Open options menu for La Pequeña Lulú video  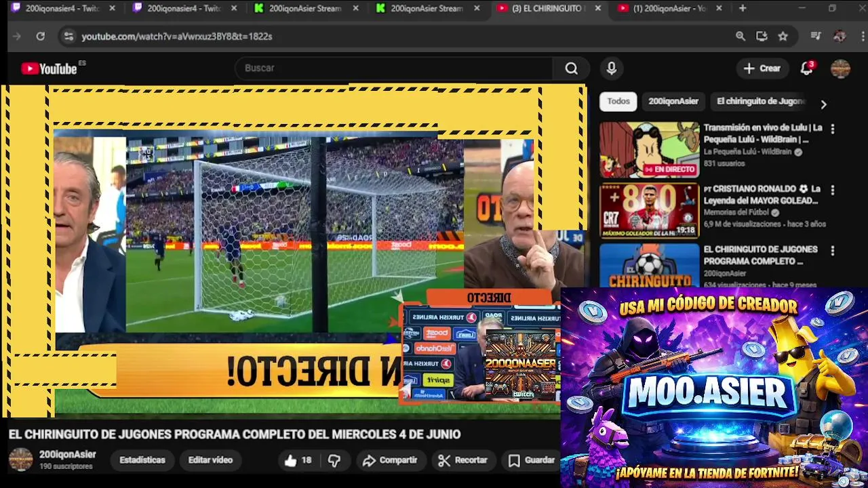coord(833,129)
